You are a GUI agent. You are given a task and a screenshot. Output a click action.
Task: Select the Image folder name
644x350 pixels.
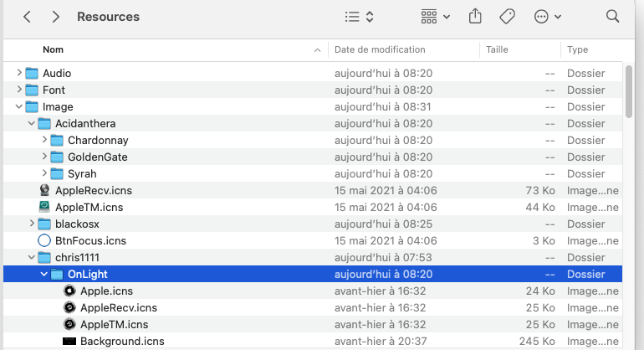pyautogui.click(x=58, y=107)
